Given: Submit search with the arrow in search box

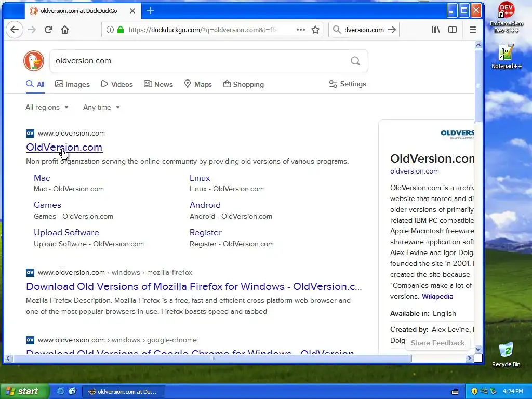Looking at the screenshot, I should pyautogui.click(x=392, y=30).
